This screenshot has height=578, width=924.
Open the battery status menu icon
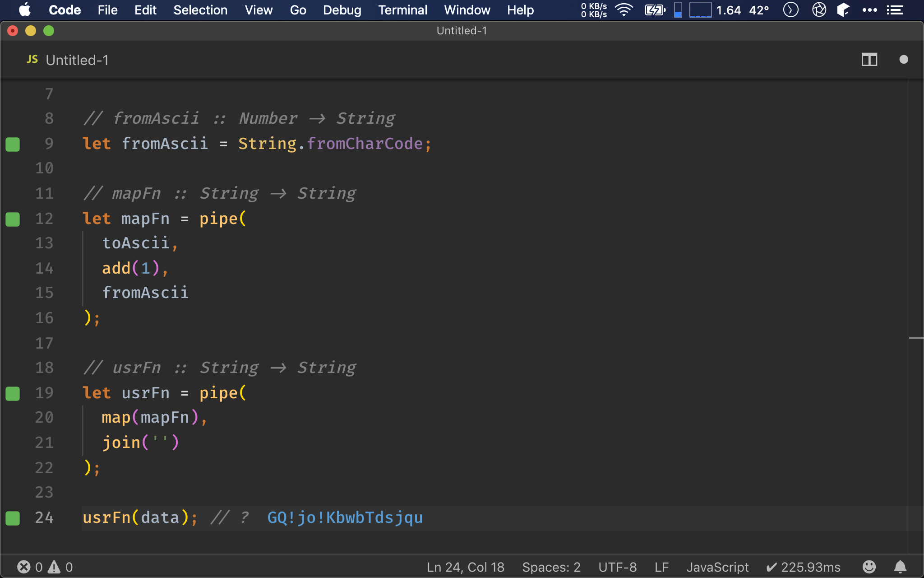click(x=655, y=10)
